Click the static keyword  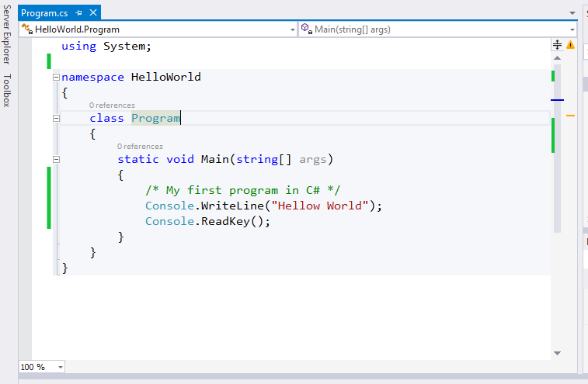coord(138,159)
